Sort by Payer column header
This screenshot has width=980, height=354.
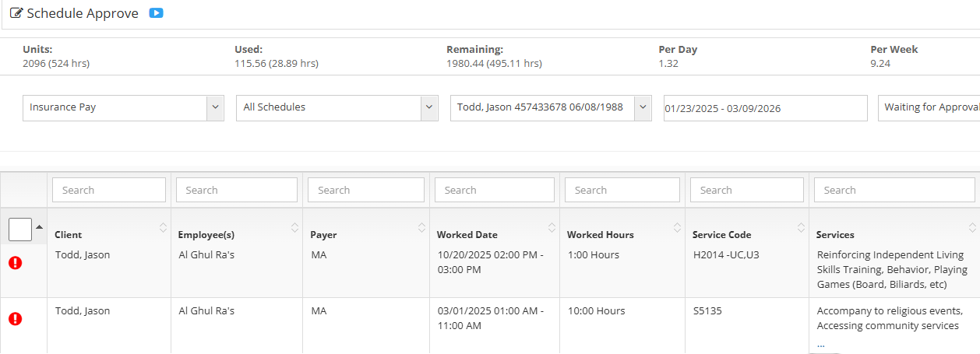click(324, 234)
